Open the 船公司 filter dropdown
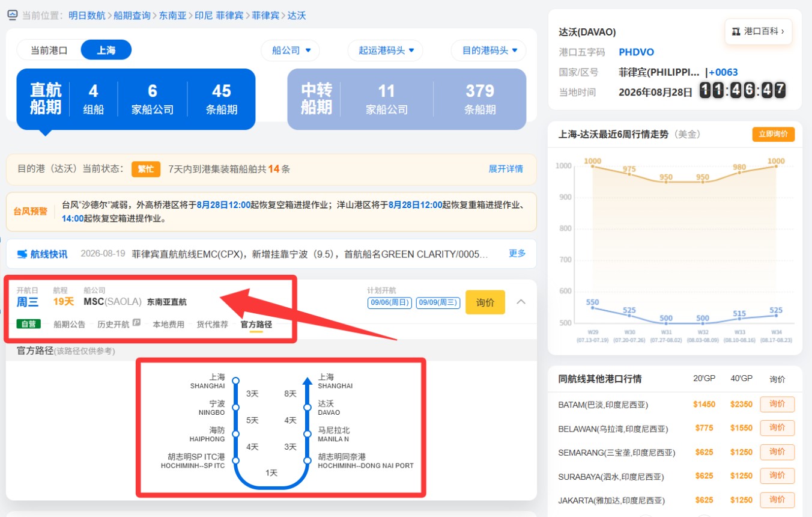The image size is (812, 517). point(291,50)
